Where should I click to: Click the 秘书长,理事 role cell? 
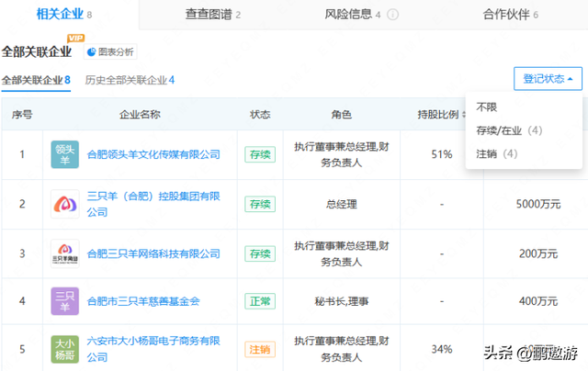[342, 301]
